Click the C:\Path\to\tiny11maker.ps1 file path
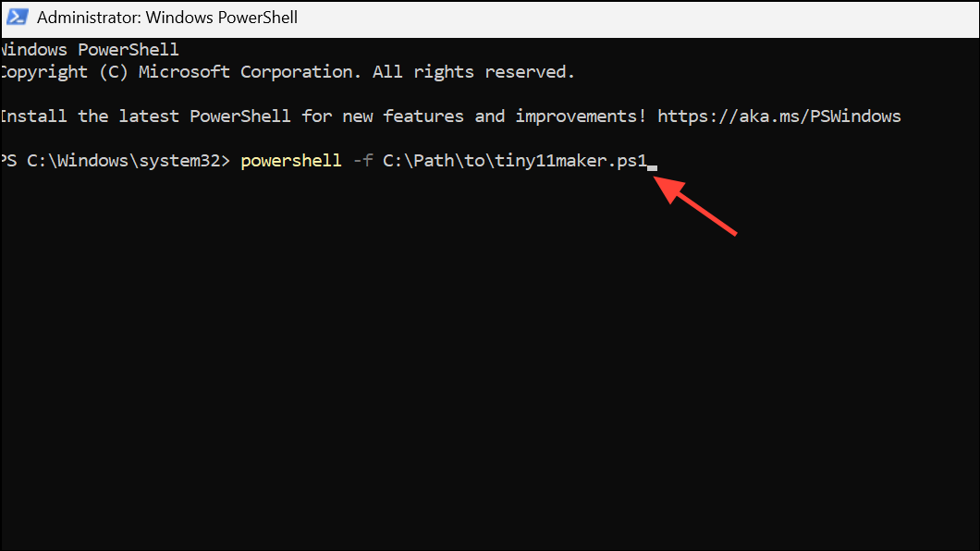The height and width of the screenshot is (551, 980). [514, 161]
